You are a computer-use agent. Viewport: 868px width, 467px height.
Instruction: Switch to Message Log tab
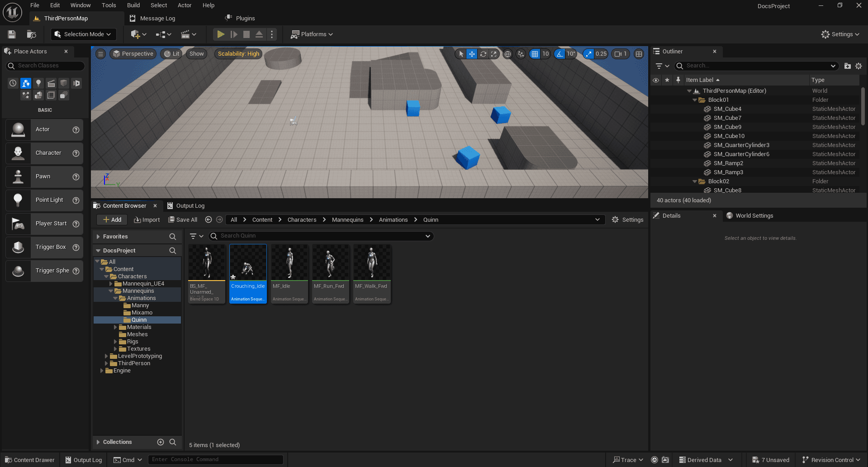coord(157,19)
